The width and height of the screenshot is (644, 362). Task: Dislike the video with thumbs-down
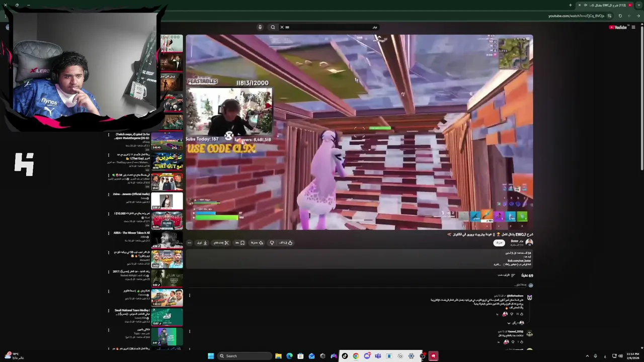click(272, 243)
